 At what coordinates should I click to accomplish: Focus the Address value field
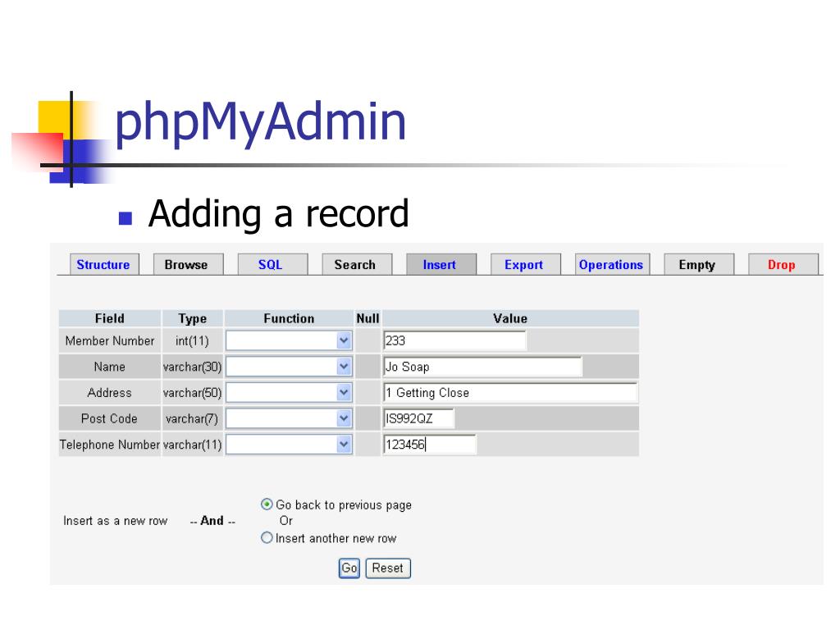[x=510, y=393]
